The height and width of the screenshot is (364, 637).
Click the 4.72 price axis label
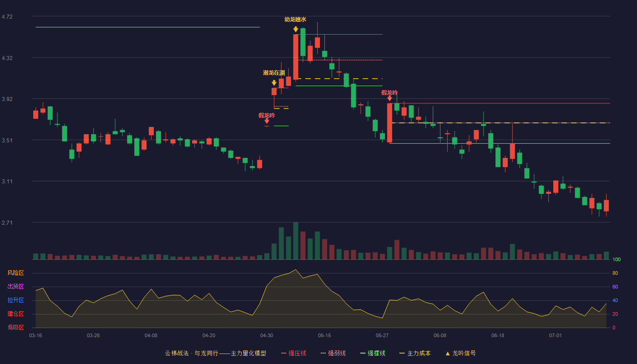[x=7, y=17]
